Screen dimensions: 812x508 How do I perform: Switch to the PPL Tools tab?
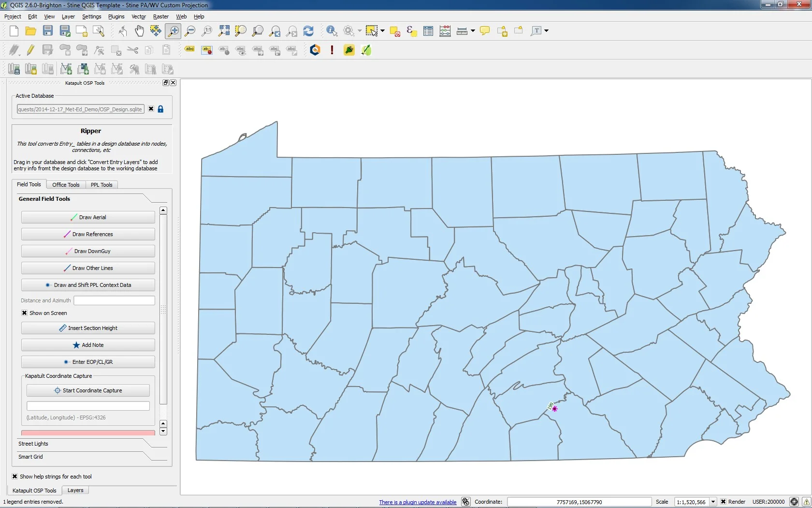pos(101,185)
